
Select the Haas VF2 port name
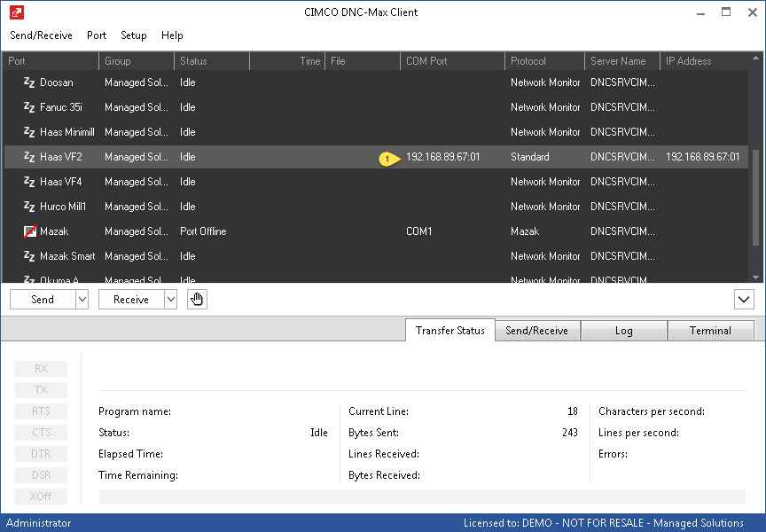pos(61,157)
